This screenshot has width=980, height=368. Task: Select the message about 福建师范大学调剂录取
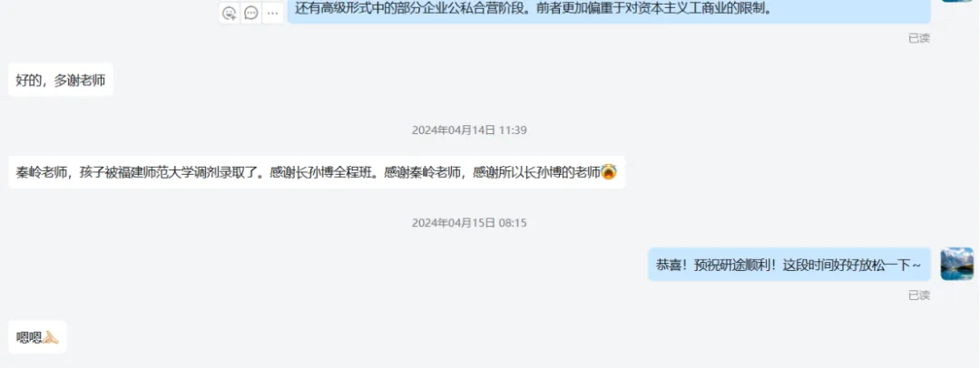[317, 172]
